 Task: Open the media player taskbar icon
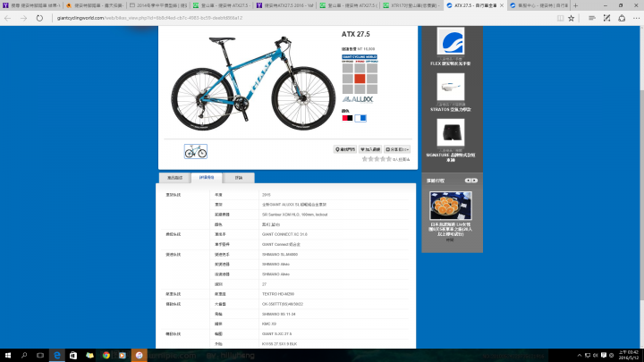pos(123,356)
